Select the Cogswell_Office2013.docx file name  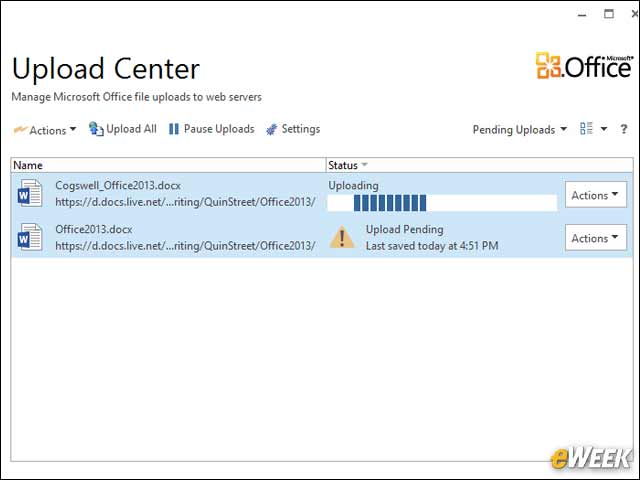118,185
